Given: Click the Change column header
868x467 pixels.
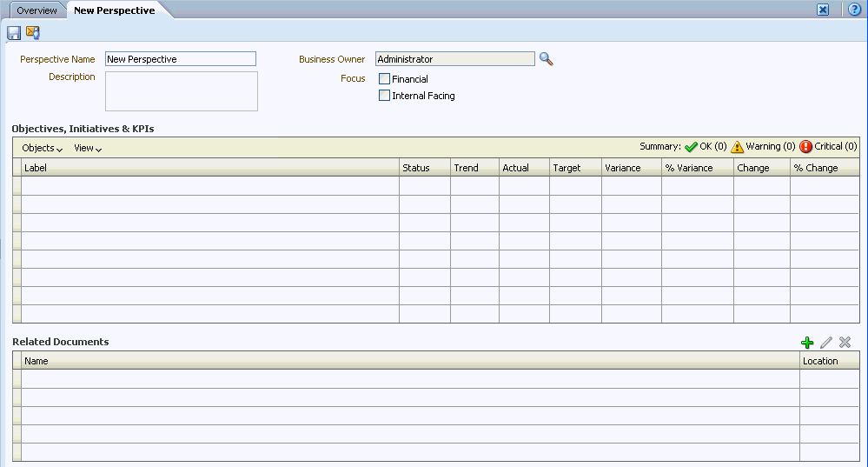Looking at the screenshot, I should point(762,167).
